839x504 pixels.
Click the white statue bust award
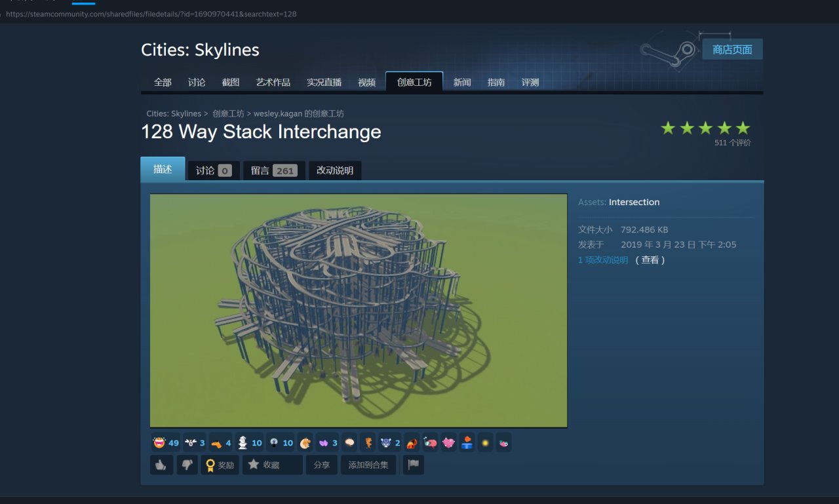pos(249,442)
